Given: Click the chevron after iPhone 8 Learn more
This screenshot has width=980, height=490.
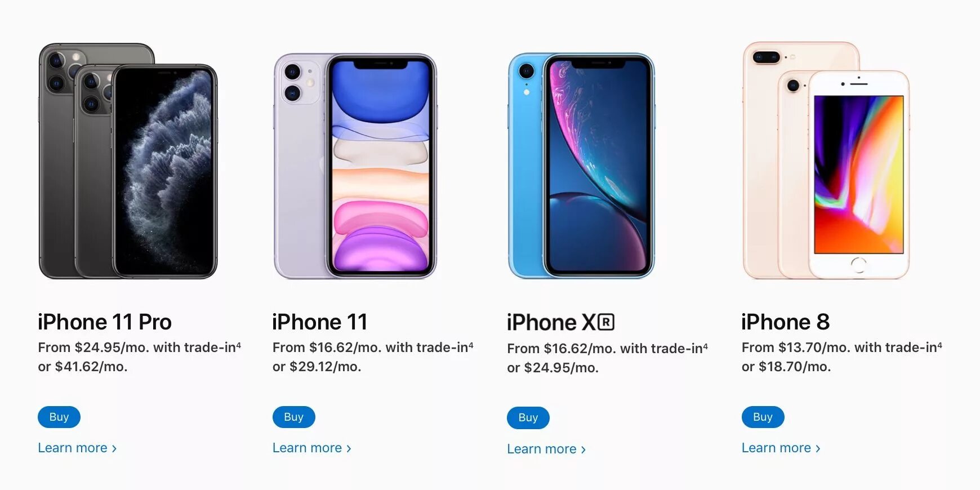Looking at the screenshot, I should 818,448.
